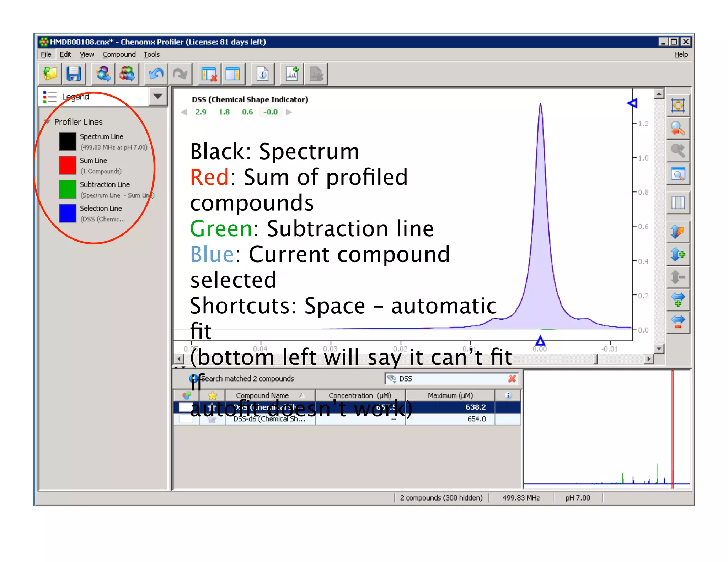Open a file with the folder icon
The width and height of the screenshot is (728, 562).
[50, 74]
